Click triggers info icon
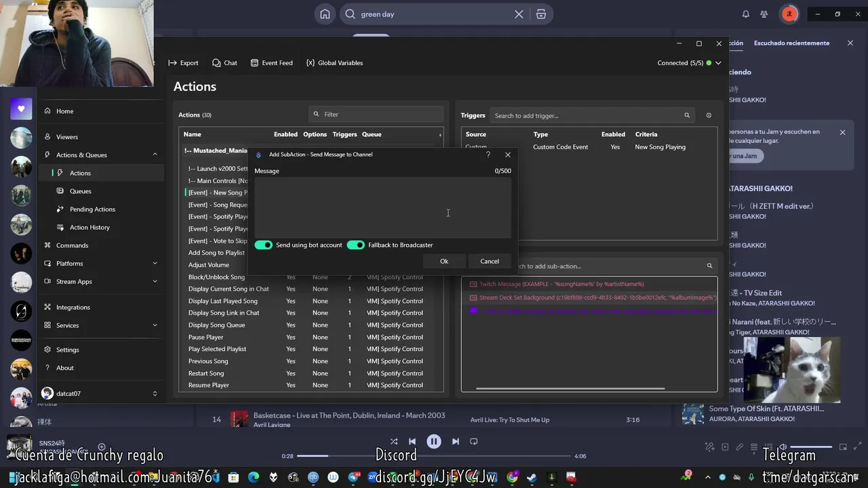Image resolution: width=868 pixels, height=488 pixels. click(x=709, y=115)
